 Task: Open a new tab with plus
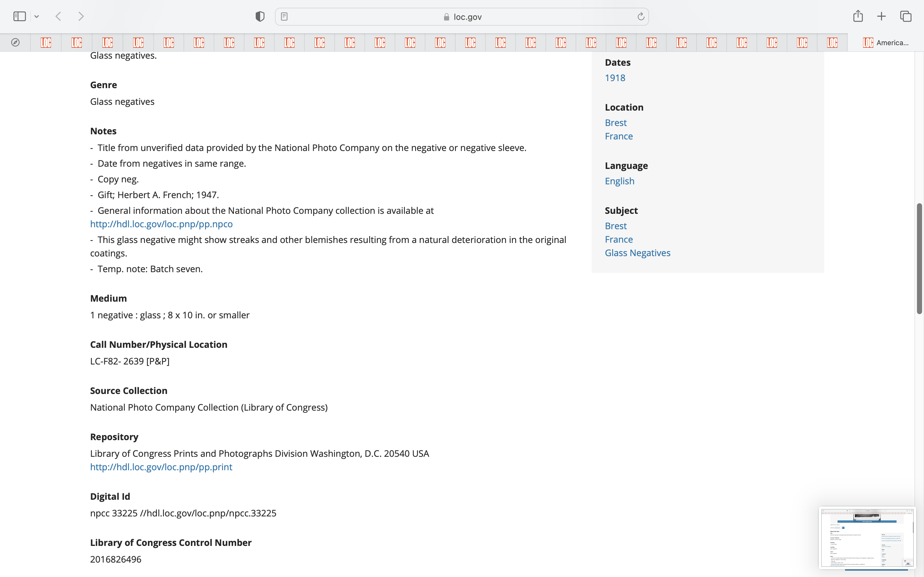pyautogui.click(x=881, y=16)
